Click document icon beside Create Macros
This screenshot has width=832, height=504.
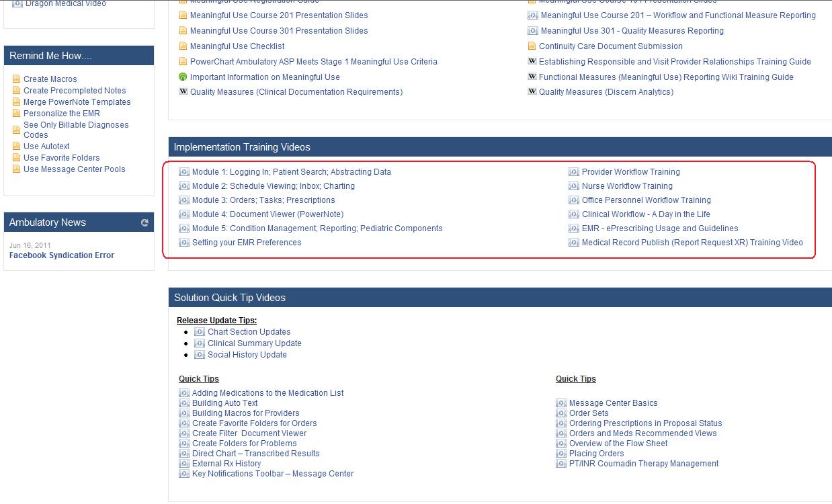click(17, 79)
